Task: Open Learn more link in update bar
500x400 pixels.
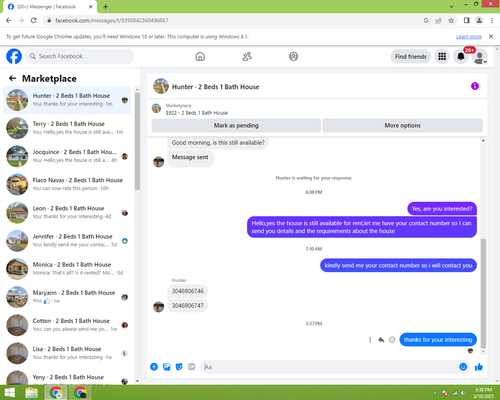Action: pos(469,37)
